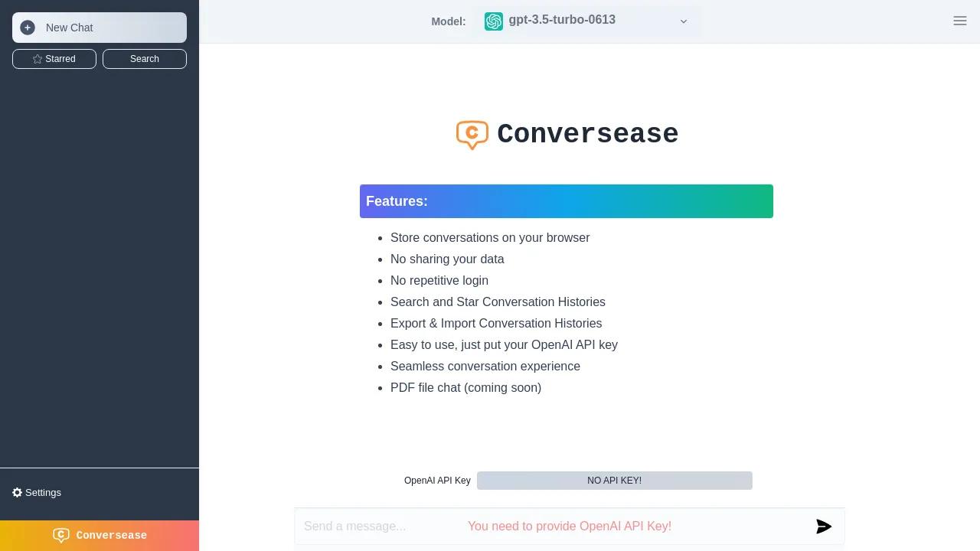Click the orange Conversease speech-bubble logo
Screen dimensions: 980x551
472,135
